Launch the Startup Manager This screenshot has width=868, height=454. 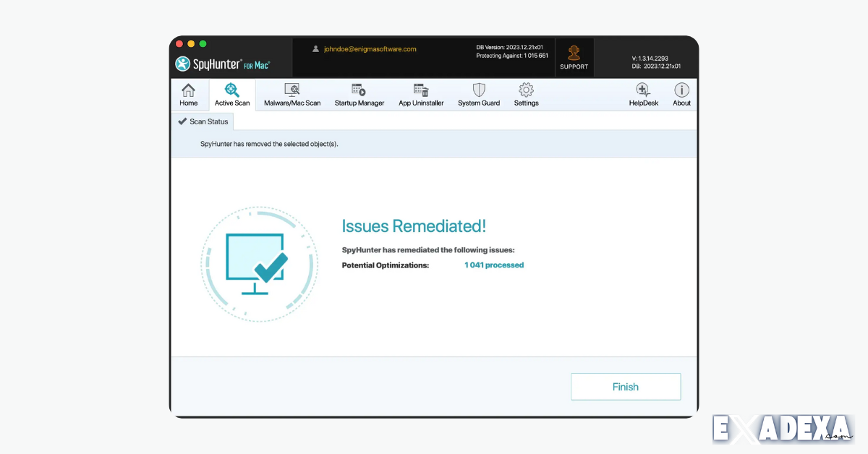[359, 95]
